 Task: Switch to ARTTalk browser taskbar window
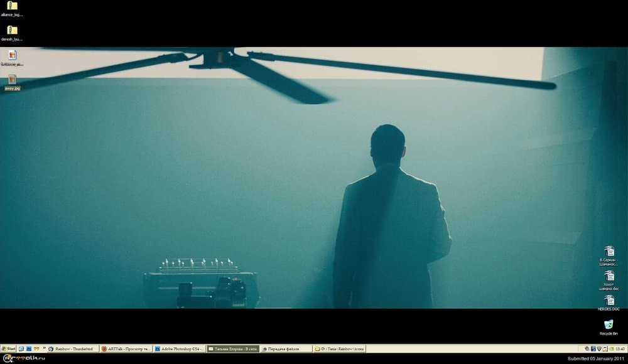click(126, 348)
